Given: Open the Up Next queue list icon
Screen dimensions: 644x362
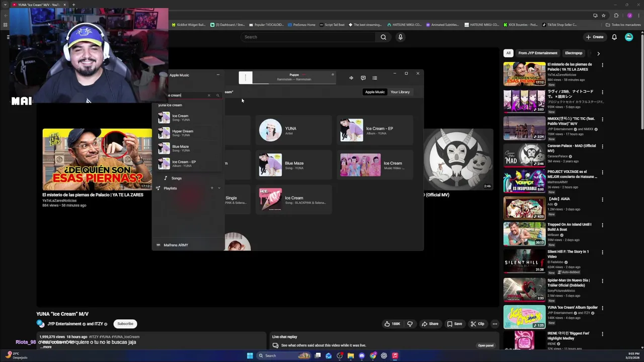Looking at the screenshot, I should [x=375, y=78].
